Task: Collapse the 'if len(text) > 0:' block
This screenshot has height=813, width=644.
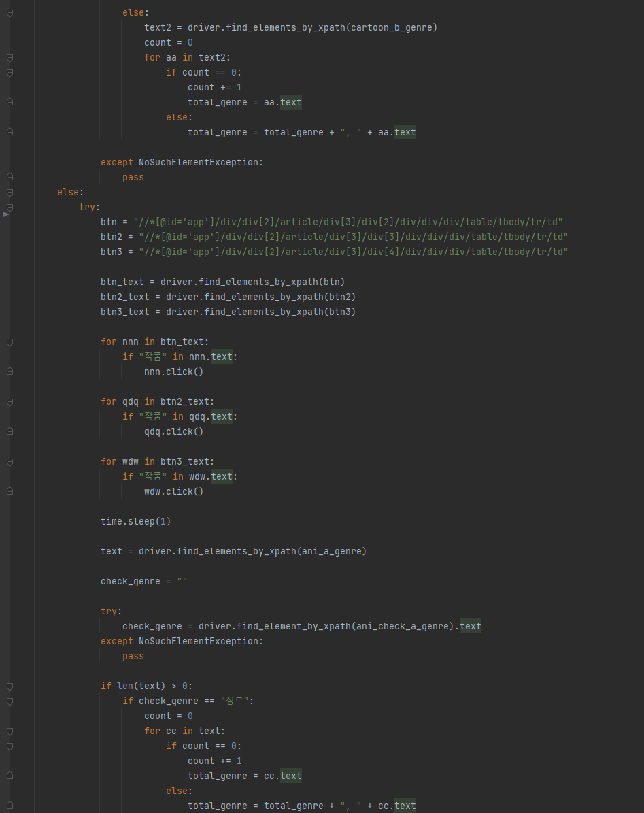Action: [x=10, y=686]
